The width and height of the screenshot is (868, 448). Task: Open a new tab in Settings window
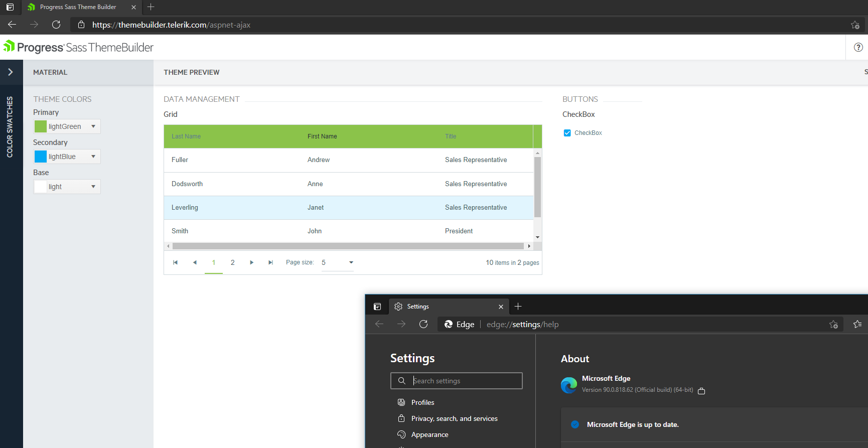coord(518,307)
